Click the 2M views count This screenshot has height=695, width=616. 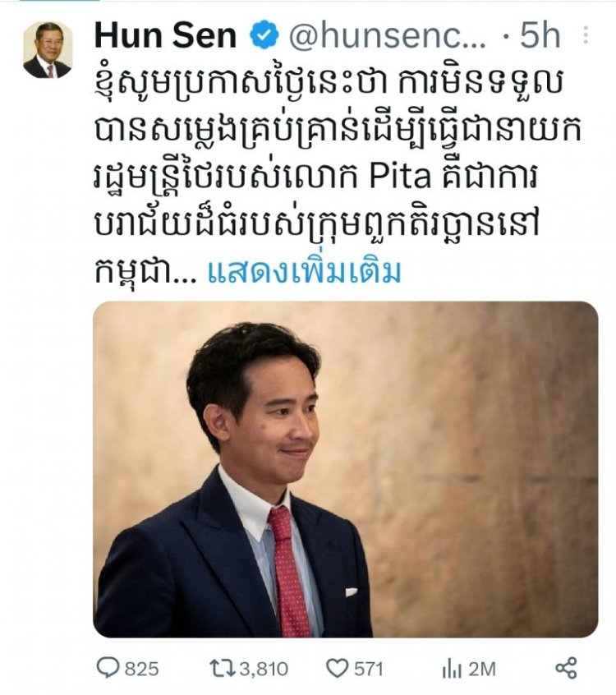482,669
